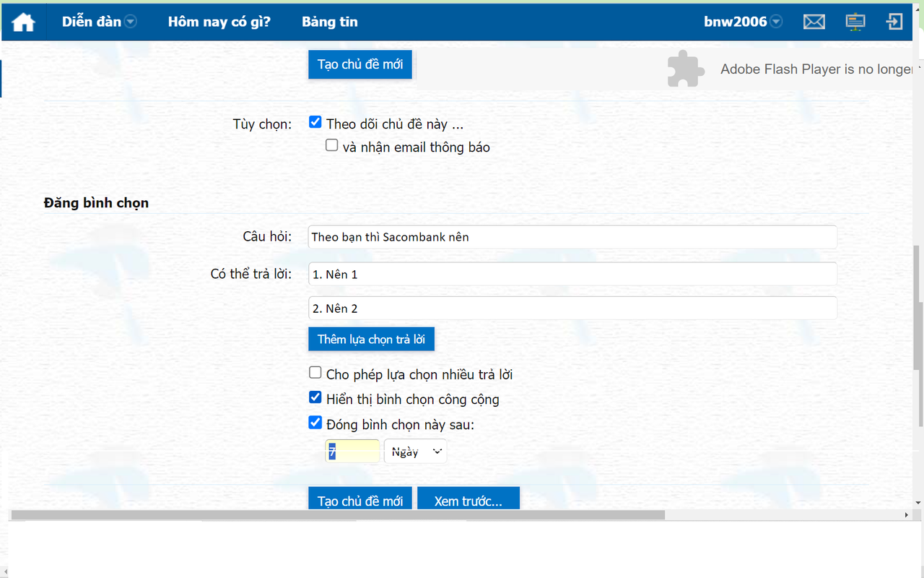The width and height of the screenshot is (924, 578).
Task: Click the Tùy chọn: label
Action: [x=262, y=124]
